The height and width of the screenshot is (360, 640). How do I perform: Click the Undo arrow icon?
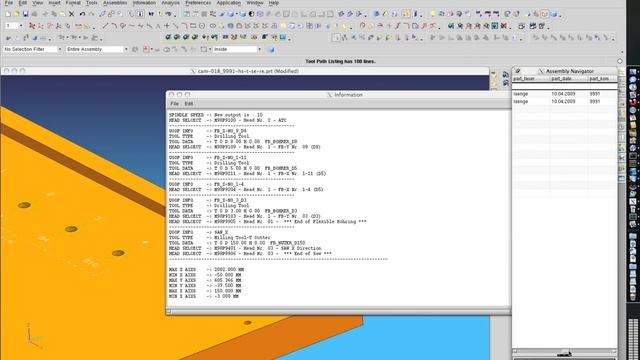point(82,14)
